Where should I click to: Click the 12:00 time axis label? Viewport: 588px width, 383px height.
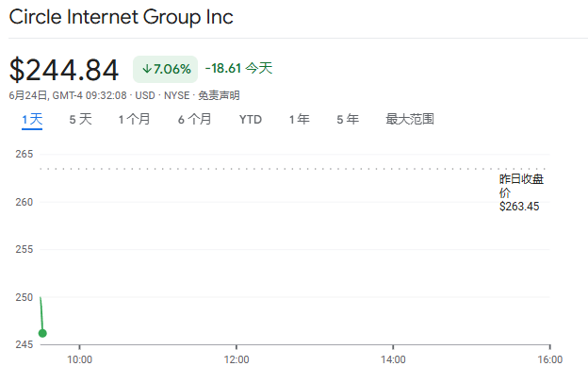236,359
